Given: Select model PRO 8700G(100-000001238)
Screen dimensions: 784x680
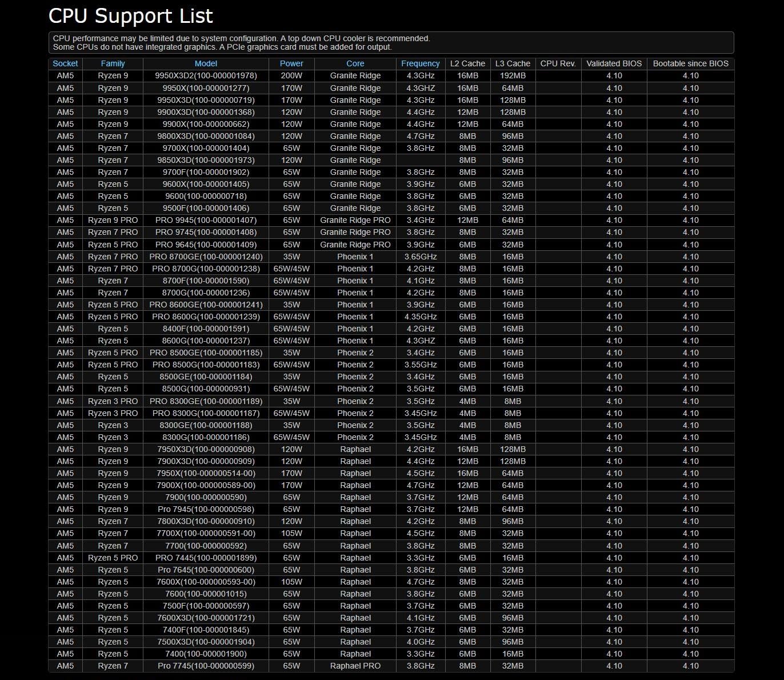Looking at the screenshot, I should click(x=206, y=269).
